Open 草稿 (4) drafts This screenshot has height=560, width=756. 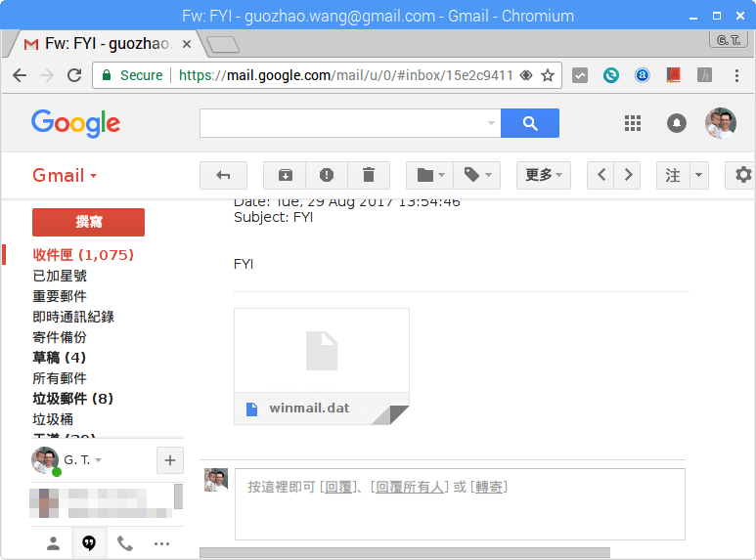point(60,358)
